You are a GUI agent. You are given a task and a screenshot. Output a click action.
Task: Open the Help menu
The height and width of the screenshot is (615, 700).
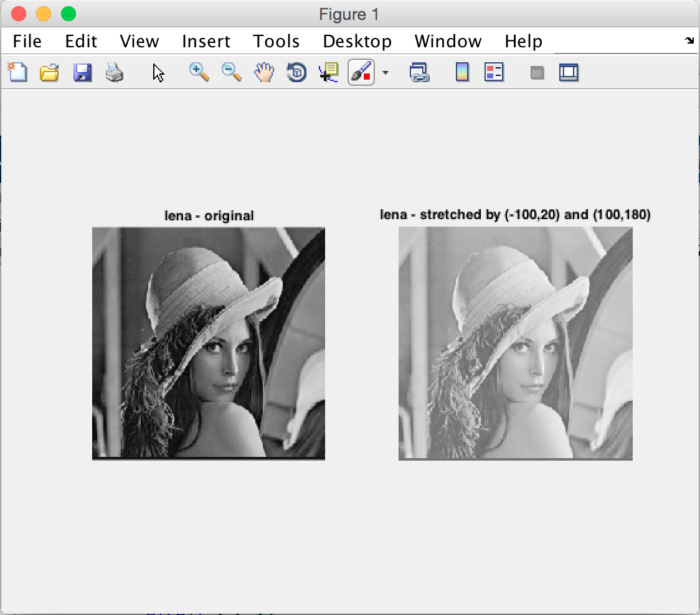(523, 41)
